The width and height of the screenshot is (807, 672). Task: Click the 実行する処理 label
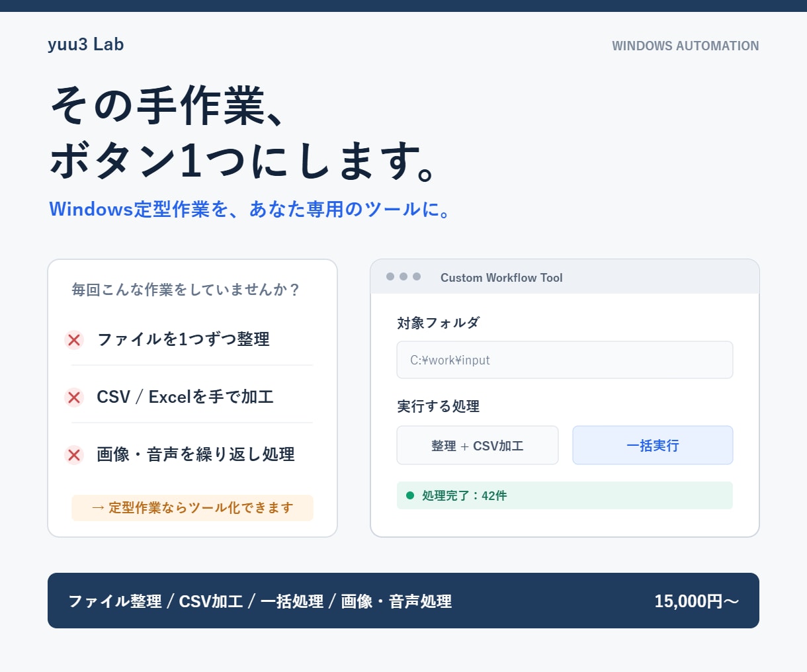click(x=438, y=406)
